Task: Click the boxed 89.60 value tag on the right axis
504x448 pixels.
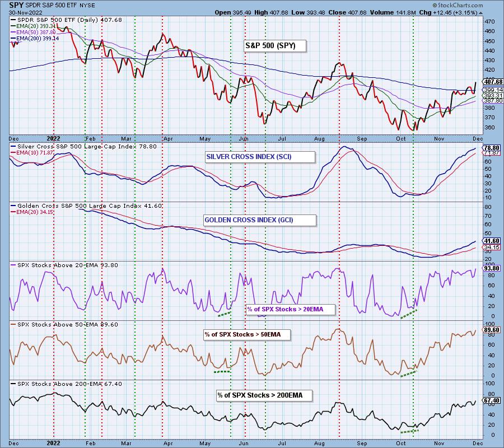Action: point(492,330)
